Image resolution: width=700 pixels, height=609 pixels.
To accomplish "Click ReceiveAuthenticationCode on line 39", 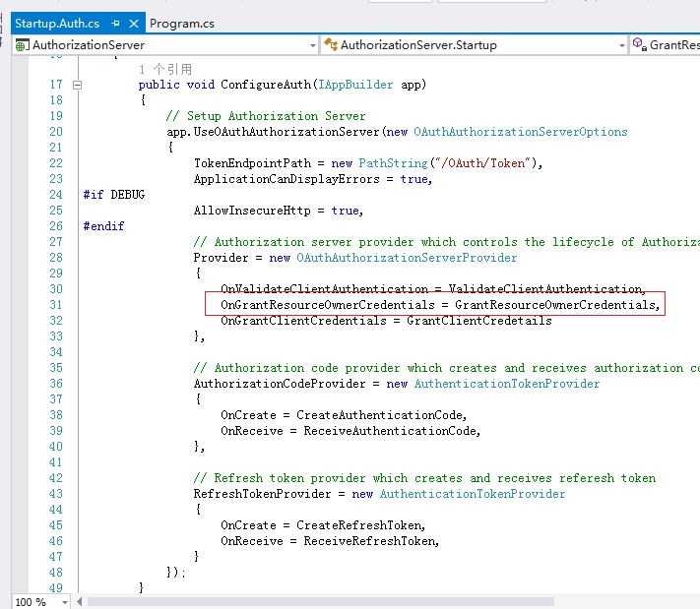I will 390,431.
